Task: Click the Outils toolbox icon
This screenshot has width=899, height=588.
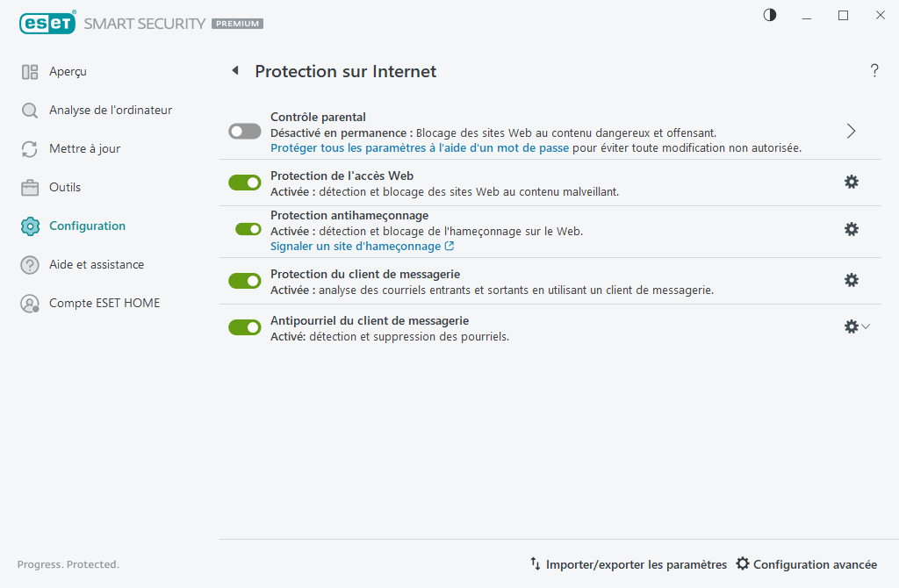Action: click(x=30, y=187)
